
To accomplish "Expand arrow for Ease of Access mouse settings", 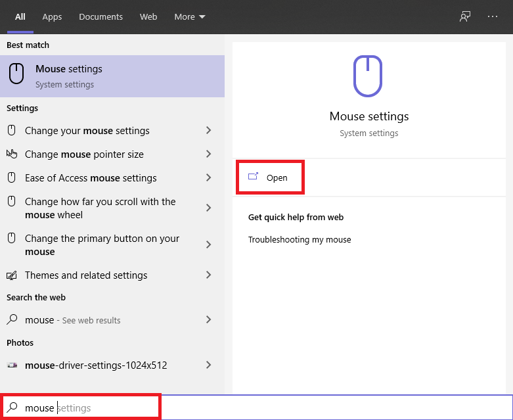I will tap(208, 178).
